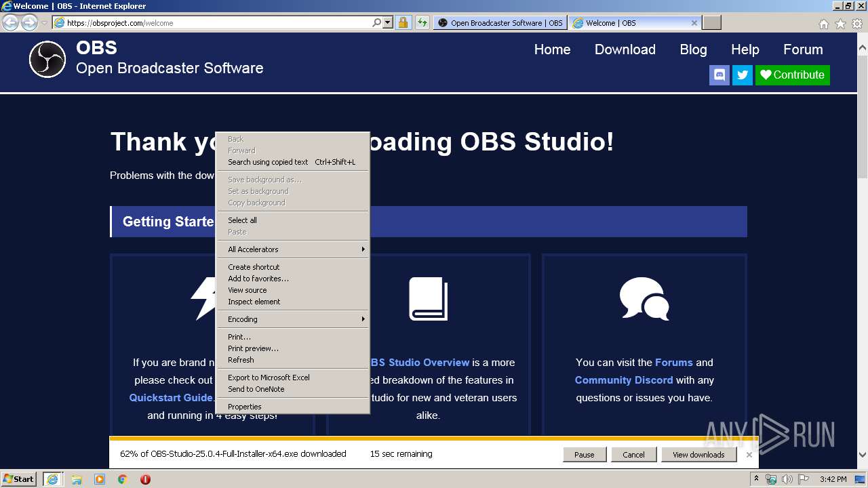Open Forum in site navigation
868x488 pixels.
tap(803, 49)
